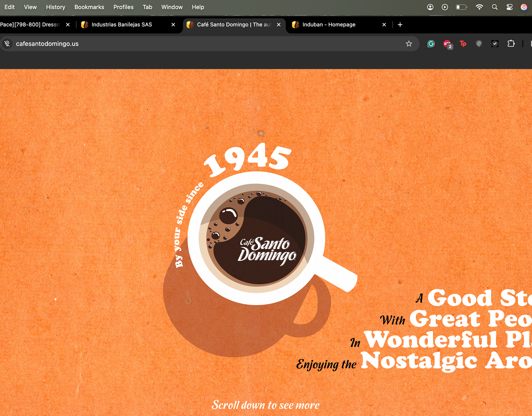Click the 'By your side since' text
Viewport: 532px width, 416px height.
point(188,225)
